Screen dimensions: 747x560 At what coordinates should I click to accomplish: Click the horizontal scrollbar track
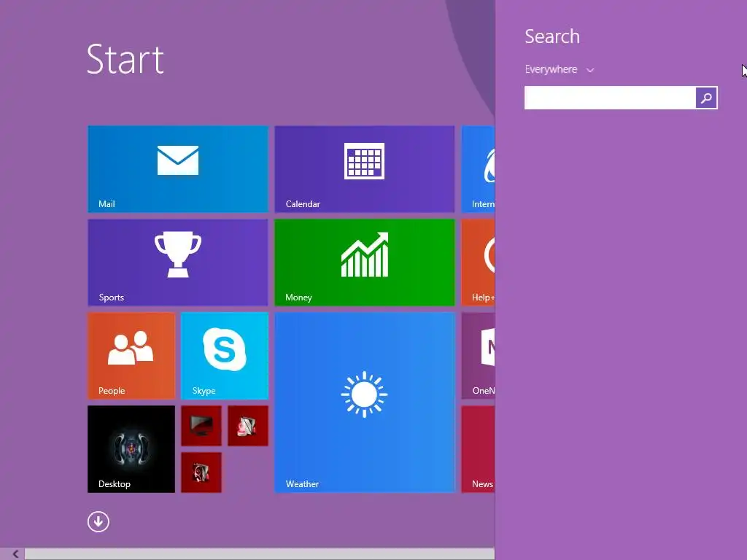[260, 554]
